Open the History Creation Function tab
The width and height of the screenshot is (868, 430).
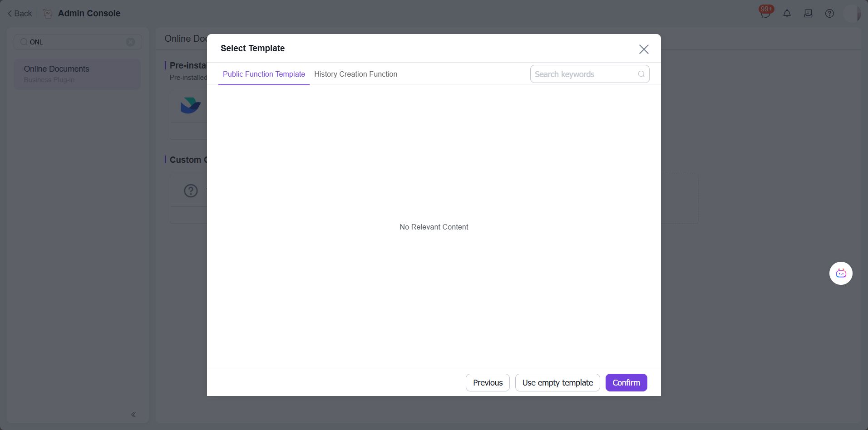point(355,74)
